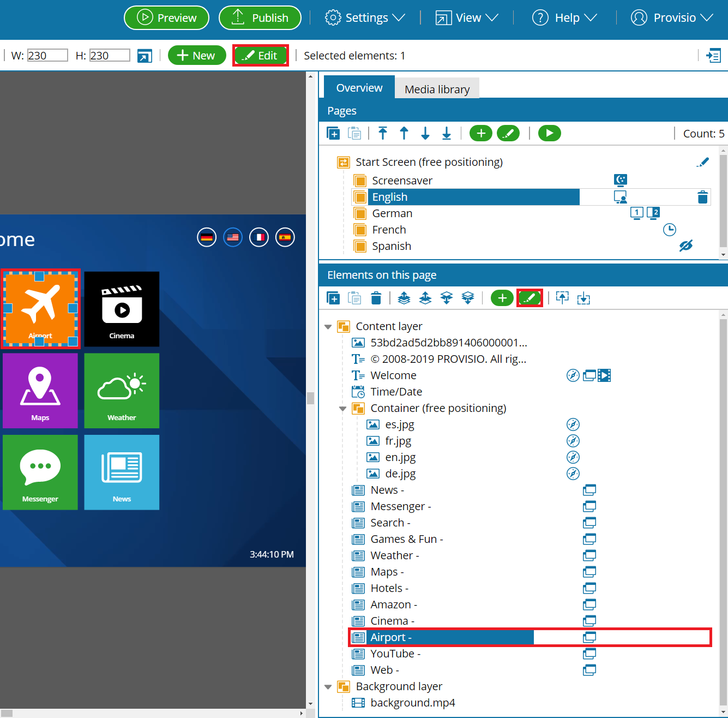Collapse the Content layer tree node
728x718 pixels.
(x=328, y=327)
